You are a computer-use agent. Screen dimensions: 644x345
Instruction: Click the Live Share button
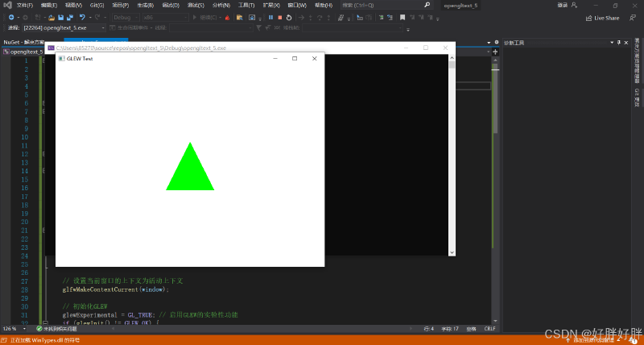tap(602, 18)
